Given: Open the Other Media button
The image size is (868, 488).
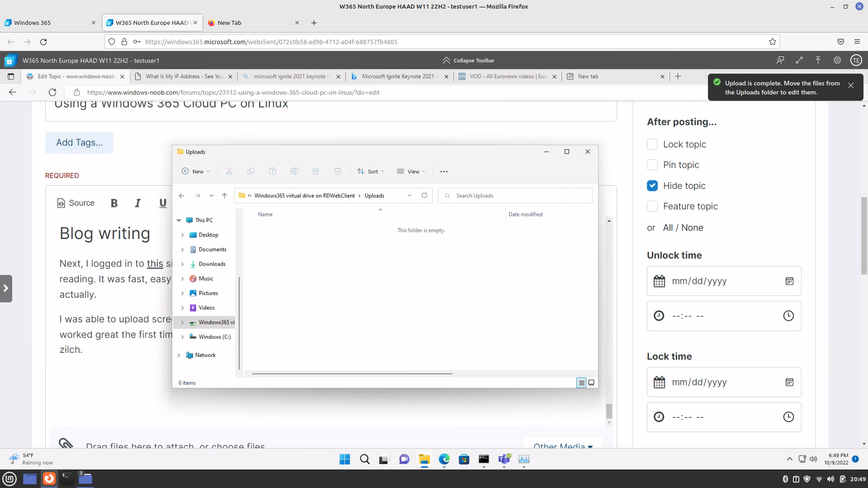Looking at the screenshot, I should point(563,443).
